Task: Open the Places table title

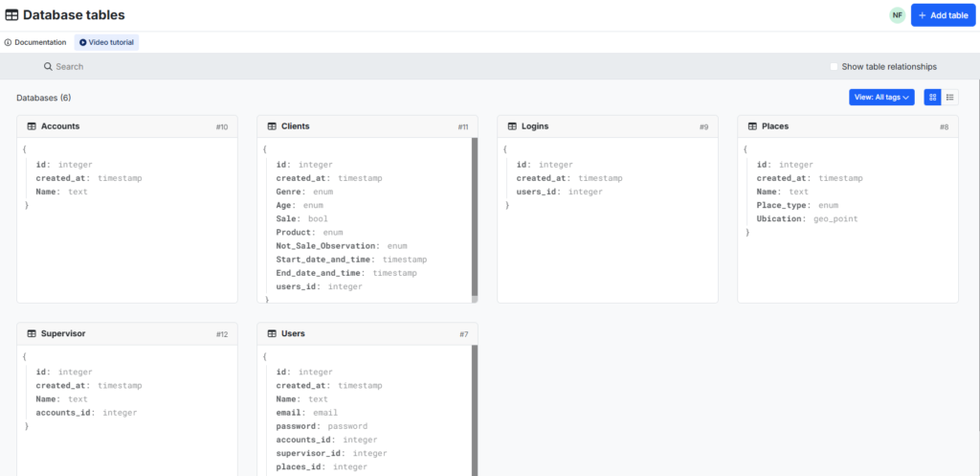Action: (775, 126)
